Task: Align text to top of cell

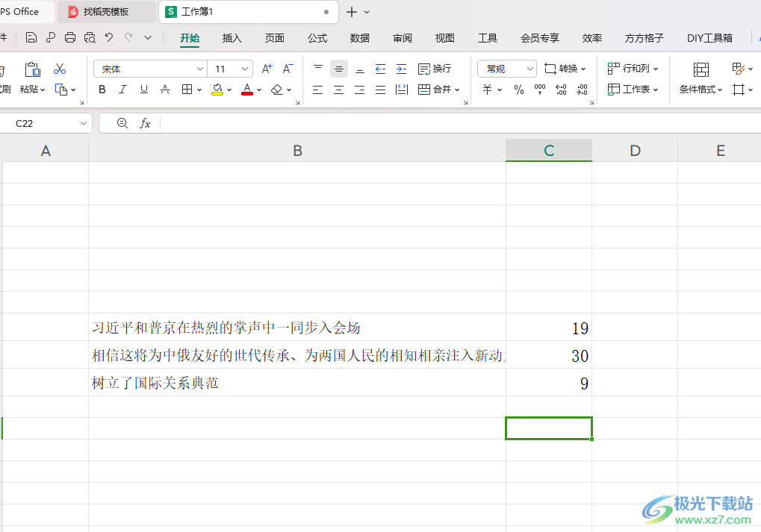Action: (318, 69)
